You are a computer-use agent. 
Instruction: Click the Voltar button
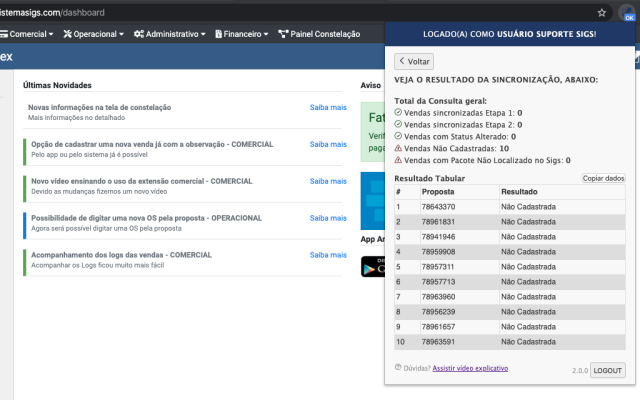[414, 61]
